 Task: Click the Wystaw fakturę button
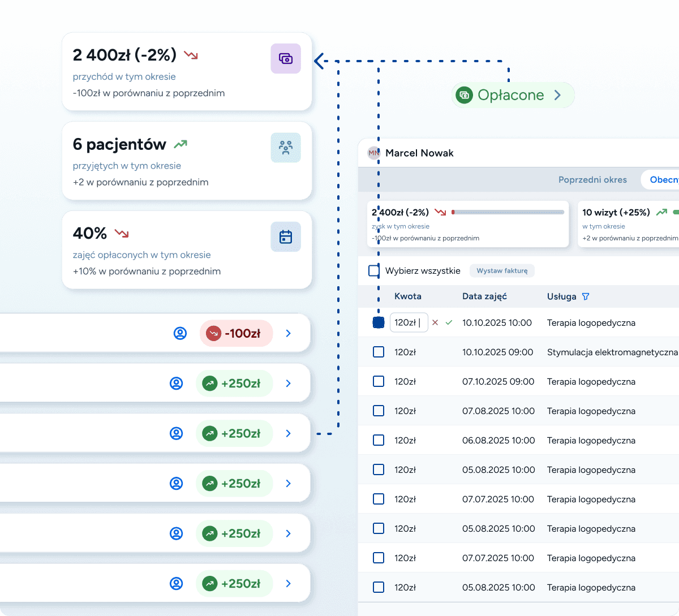pyautogui.click(x=502, y=271)
